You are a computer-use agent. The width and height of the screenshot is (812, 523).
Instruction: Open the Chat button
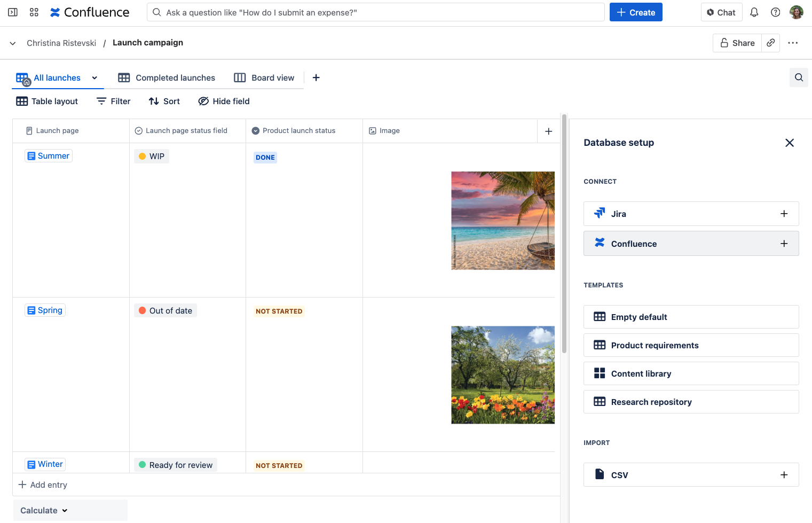(721, 12)
